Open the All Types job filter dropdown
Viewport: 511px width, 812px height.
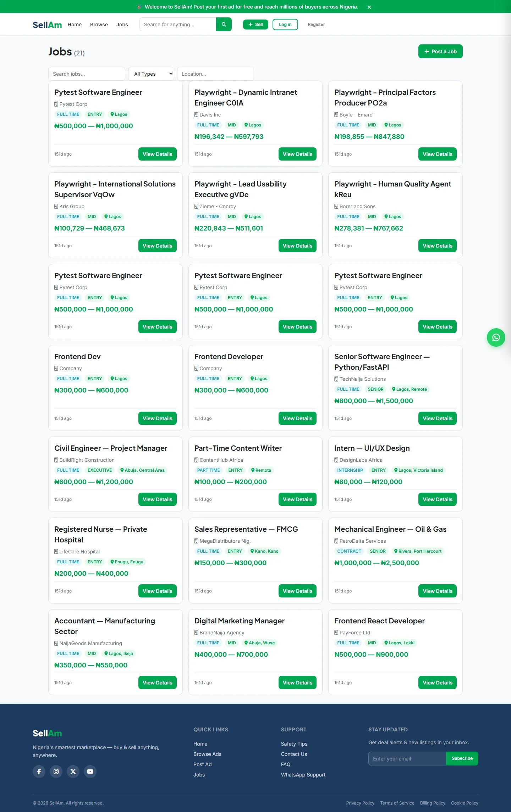pos(151,74)
